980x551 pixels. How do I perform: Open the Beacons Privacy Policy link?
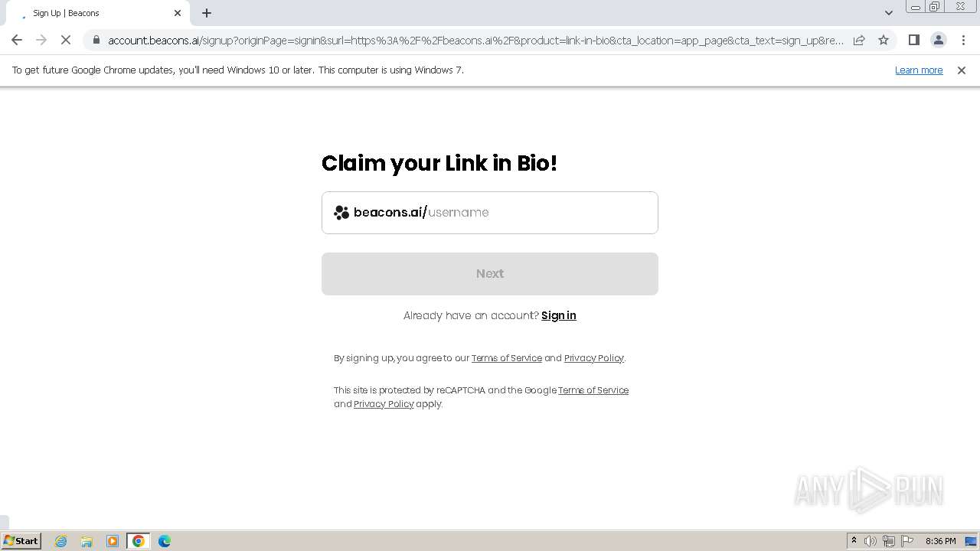coord(594,358)
